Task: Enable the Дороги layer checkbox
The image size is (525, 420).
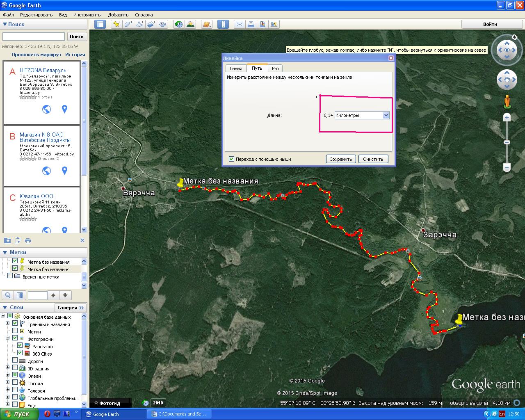Action: tap(15, 361)
